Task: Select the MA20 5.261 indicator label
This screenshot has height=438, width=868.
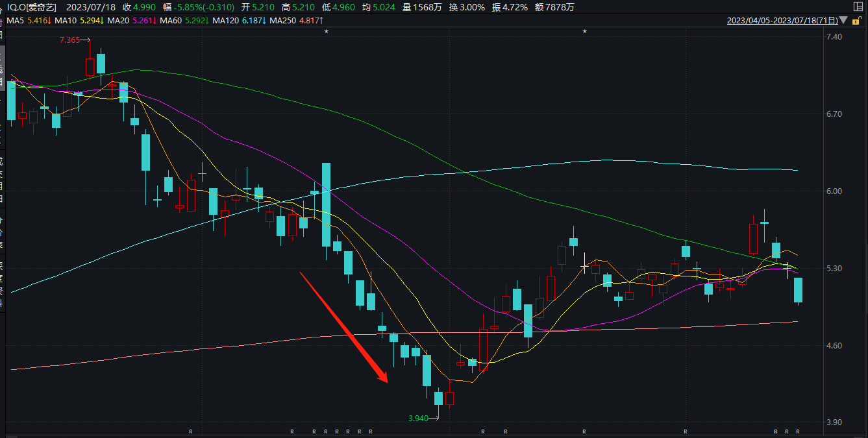Action: pyautogui.click(x=130, y=21)
